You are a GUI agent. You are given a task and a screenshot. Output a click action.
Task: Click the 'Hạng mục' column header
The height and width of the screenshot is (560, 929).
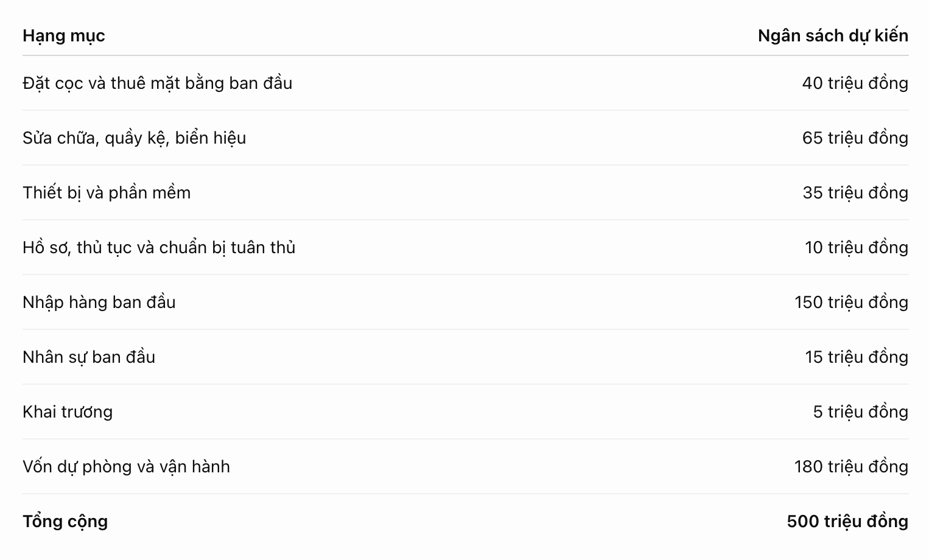(x=64, y=36)
